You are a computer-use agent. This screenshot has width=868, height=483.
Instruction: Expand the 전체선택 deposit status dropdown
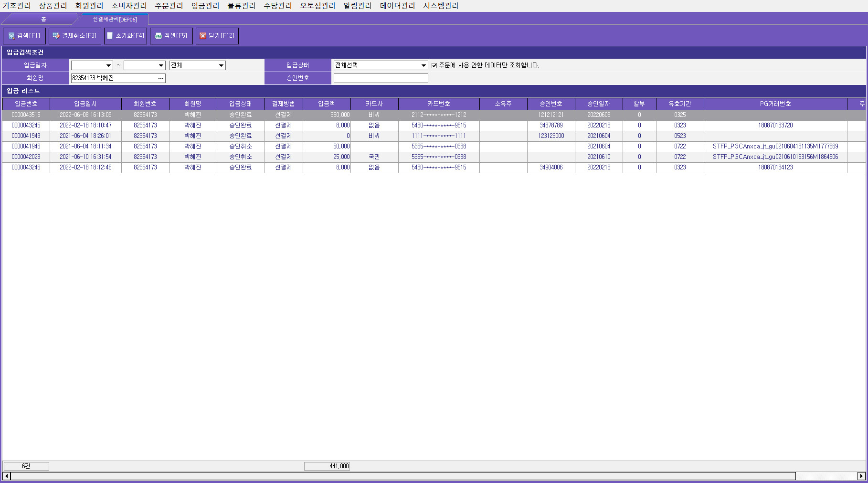point(423,65)
